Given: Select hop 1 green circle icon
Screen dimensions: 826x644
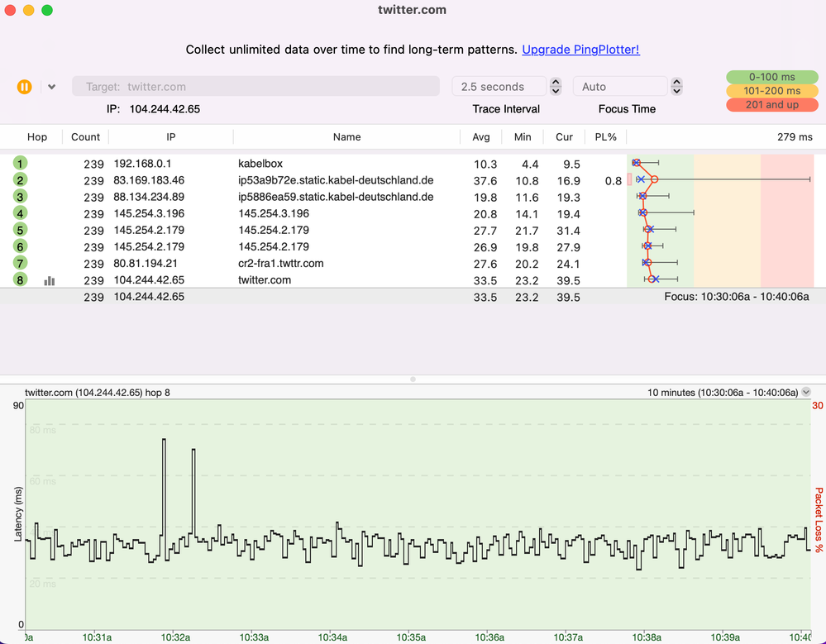Looking at the screenshot, I should click(20, 163).
